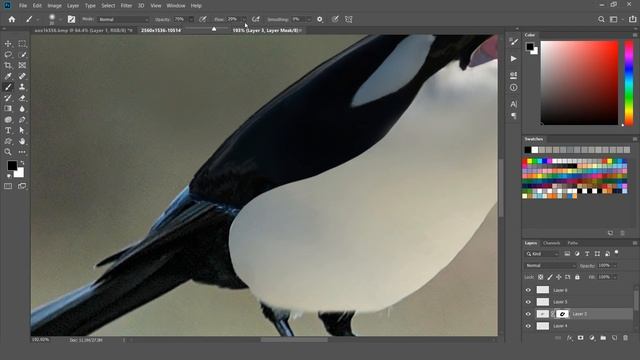Toggle lock image pixels brush icon

550,277
